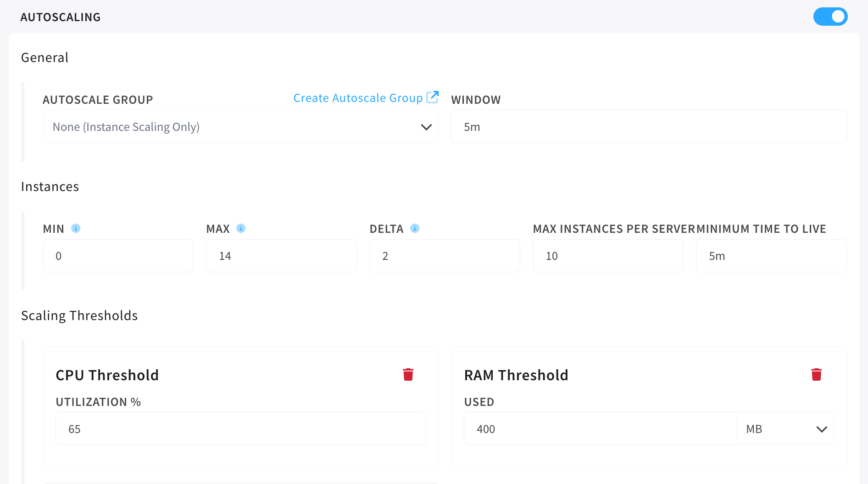Image resolution: width=868 pixels, height=484 pixels.
Task: Open the Create Autoscale Group link
Action: click(x=358, y=98)
